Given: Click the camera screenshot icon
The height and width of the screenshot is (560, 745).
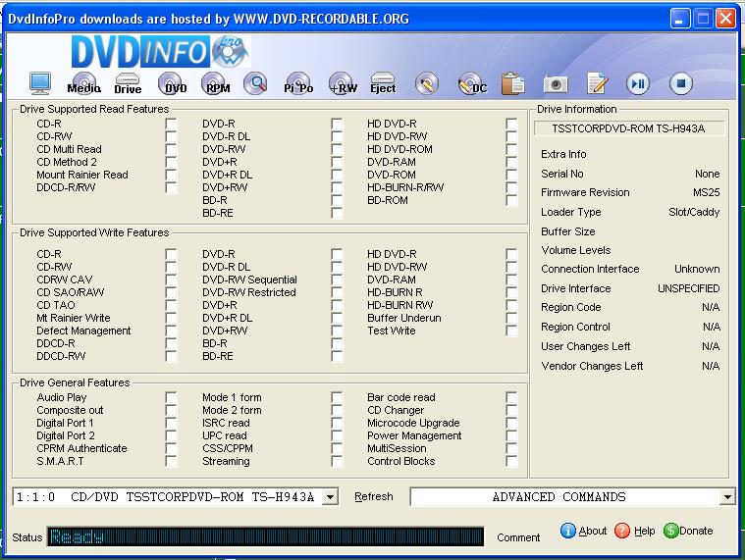Looking at the screenshot, I should 556,84.
